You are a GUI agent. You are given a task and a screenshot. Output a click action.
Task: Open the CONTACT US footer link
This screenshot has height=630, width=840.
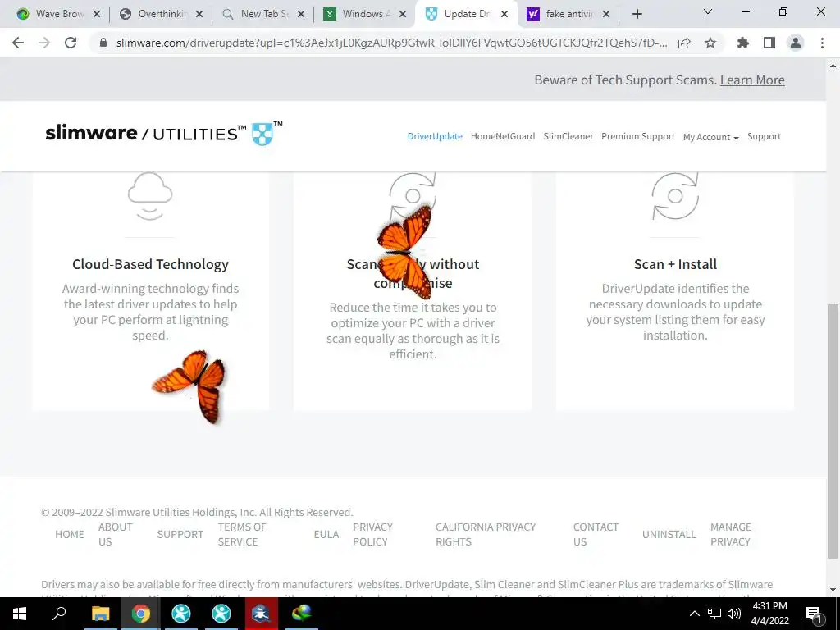click(x=596, y=534)
